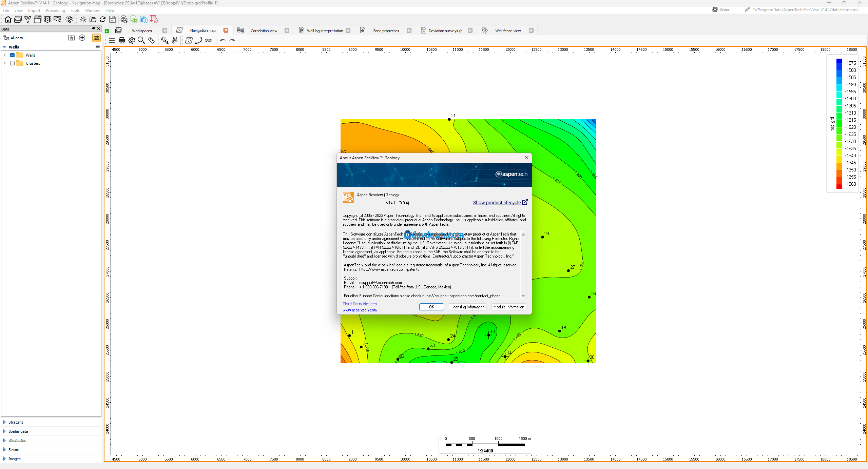This screenshot has width=868, height=469.
Task: Click the print icon in map toolbar
Action: pyautogui.click(x=122, y=40)
